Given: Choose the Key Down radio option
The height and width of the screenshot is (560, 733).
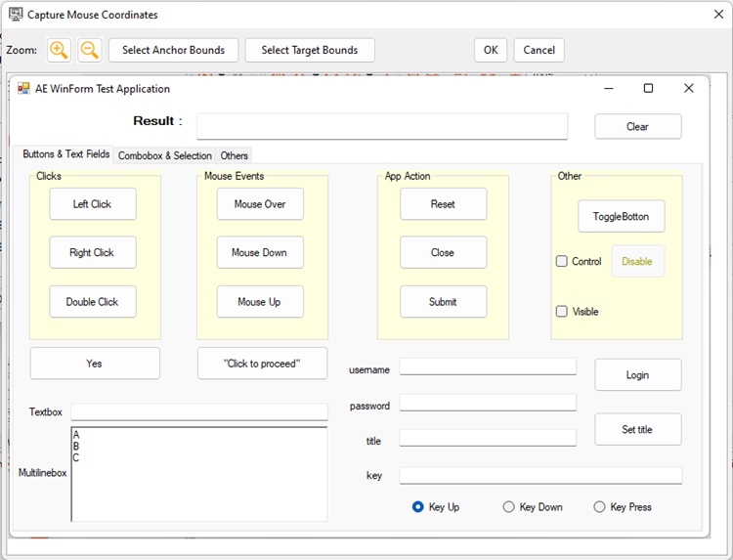Looking at the screenshot, I should (508, 507).
